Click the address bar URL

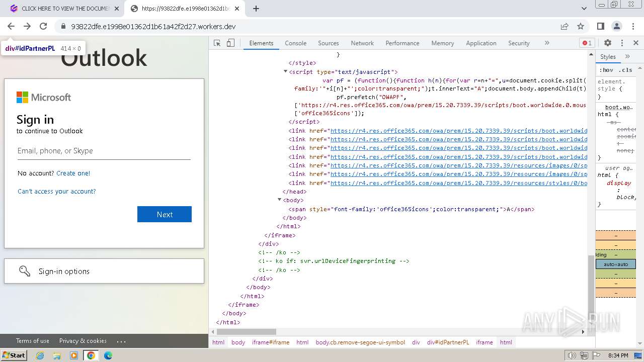(x=153, y=26)
